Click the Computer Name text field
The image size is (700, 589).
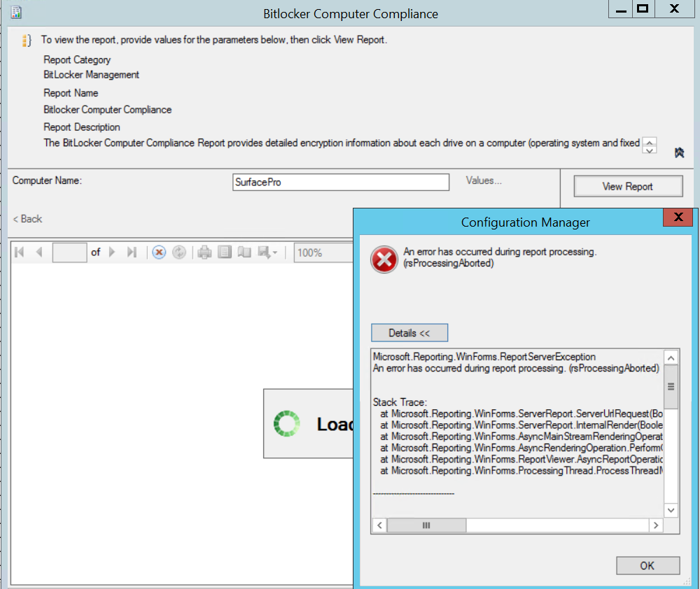[341, 182]
